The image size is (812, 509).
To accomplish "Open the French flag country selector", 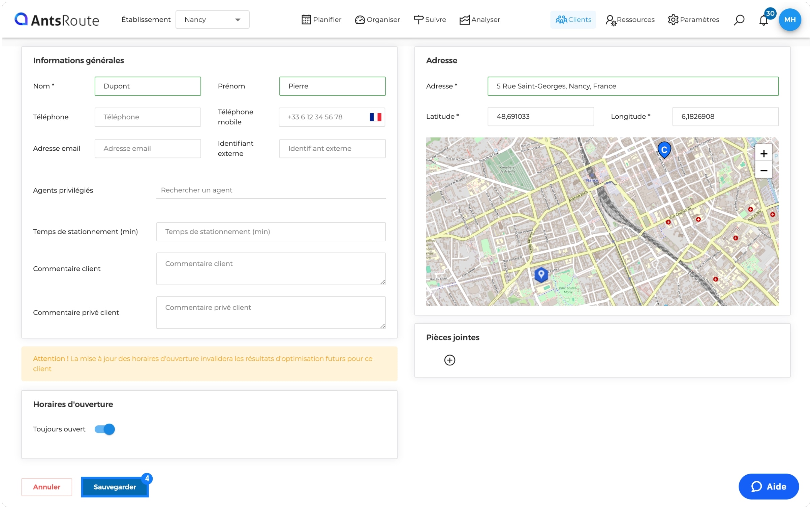I will [x=375, y=117].
